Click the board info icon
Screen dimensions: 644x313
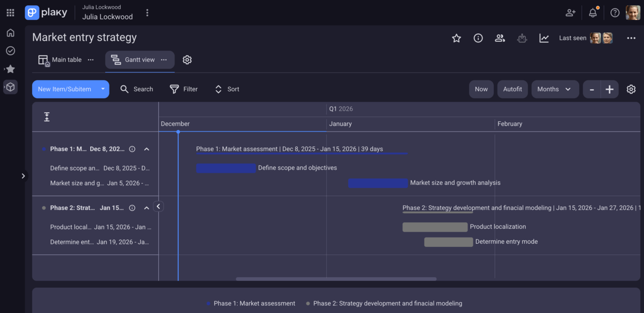pos(478,38)
